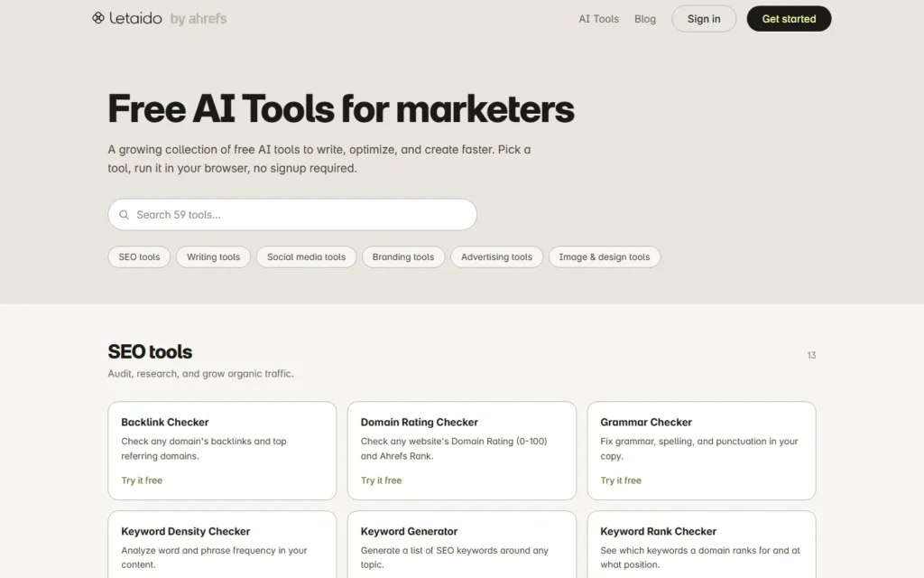Screen dimensions: 924x578
Task: Open the Blog nav item
Action: tap(645, 19)
